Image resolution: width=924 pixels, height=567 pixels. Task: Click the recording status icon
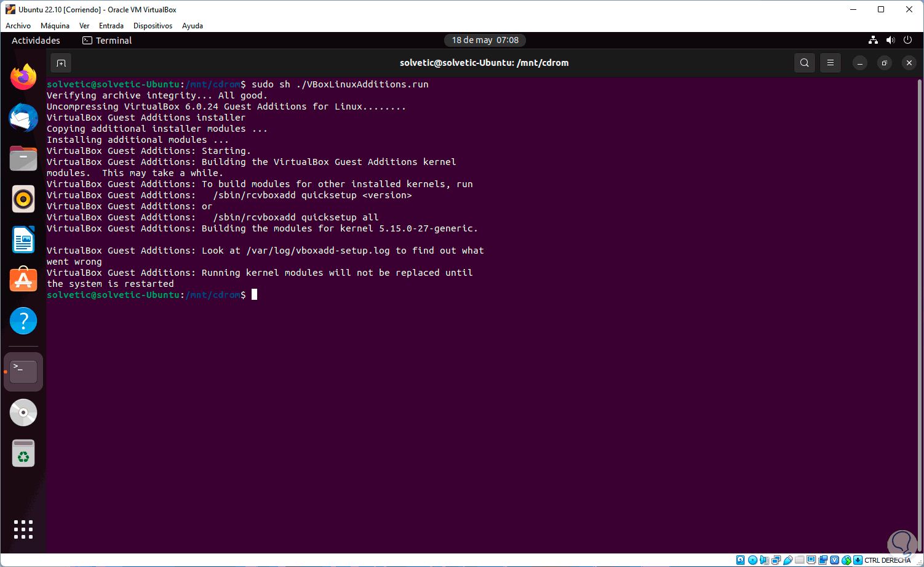click(823, 560)
